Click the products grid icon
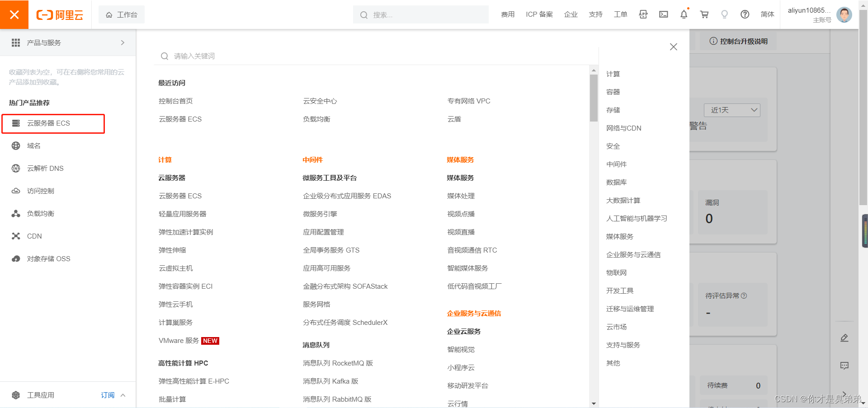868x408 pixels. [x=16, y=42]
